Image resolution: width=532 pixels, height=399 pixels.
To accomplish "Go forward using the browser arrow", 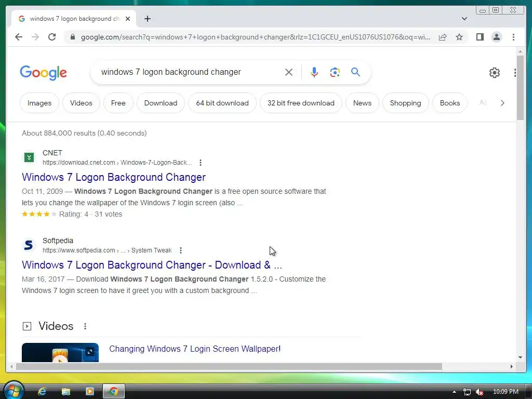I will [x=35, y=37].
